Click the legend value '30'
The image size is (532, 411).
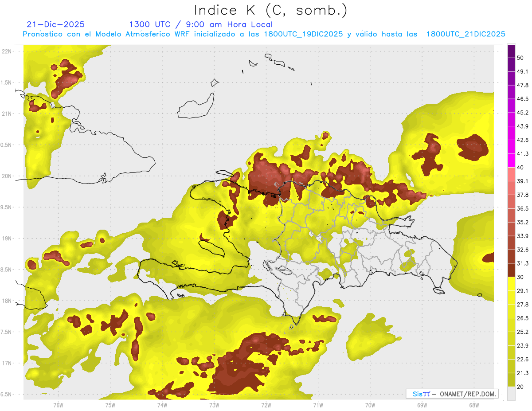click(x=520, y=277)
